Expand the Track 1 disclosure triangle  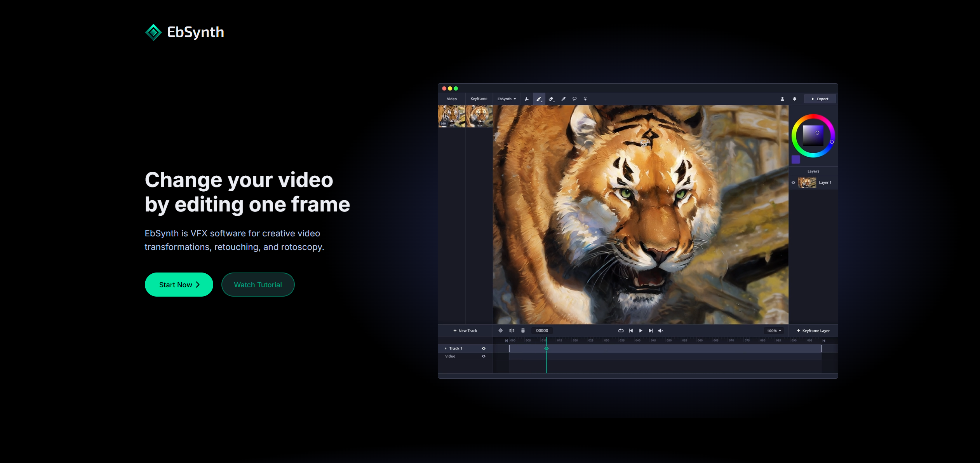pos(446,349)
